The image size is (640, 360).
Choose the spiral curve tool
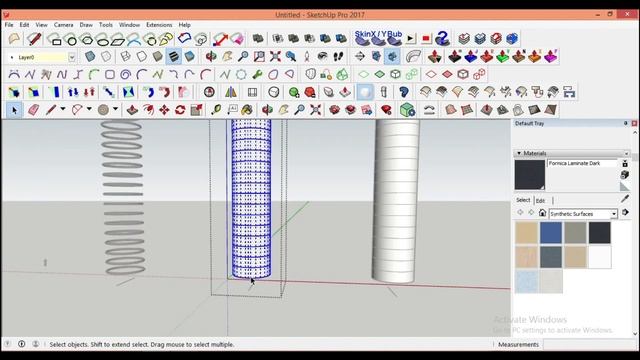[126, 75]
